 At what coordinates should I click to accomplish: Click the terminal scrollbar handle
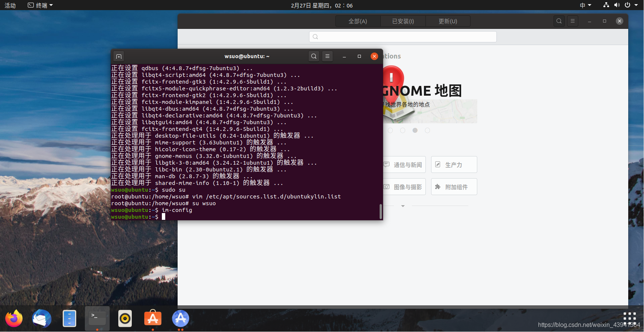click(x=381, y=212)
